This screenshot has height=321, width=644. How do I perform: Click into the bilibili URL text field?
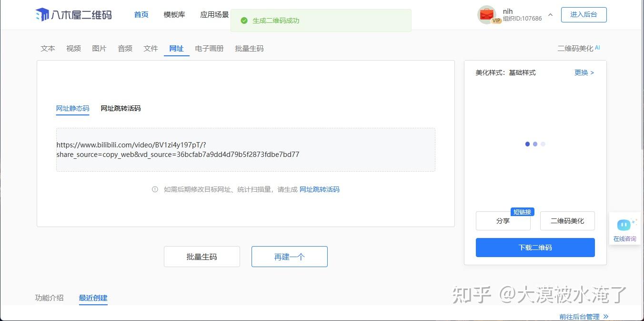tap(246, 150)
